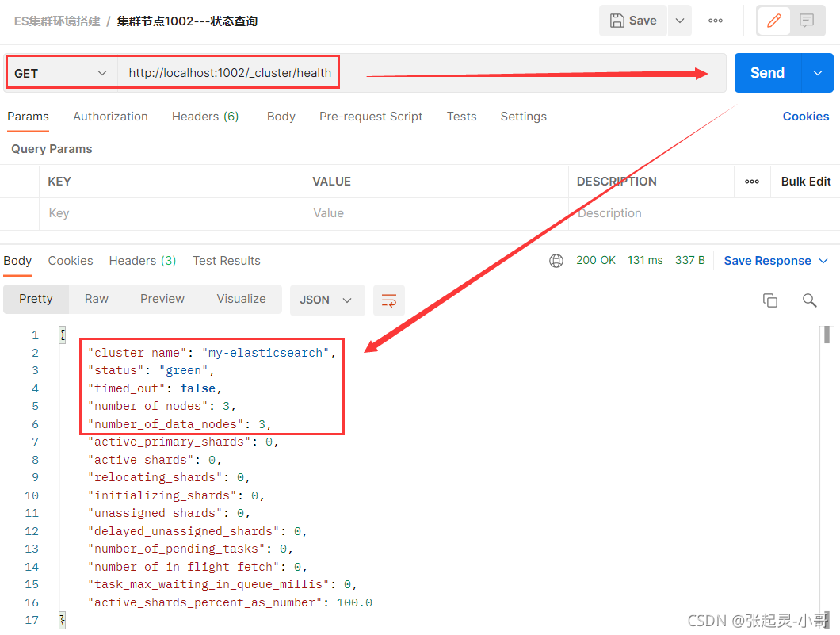Click the Query Params heading

52,149
